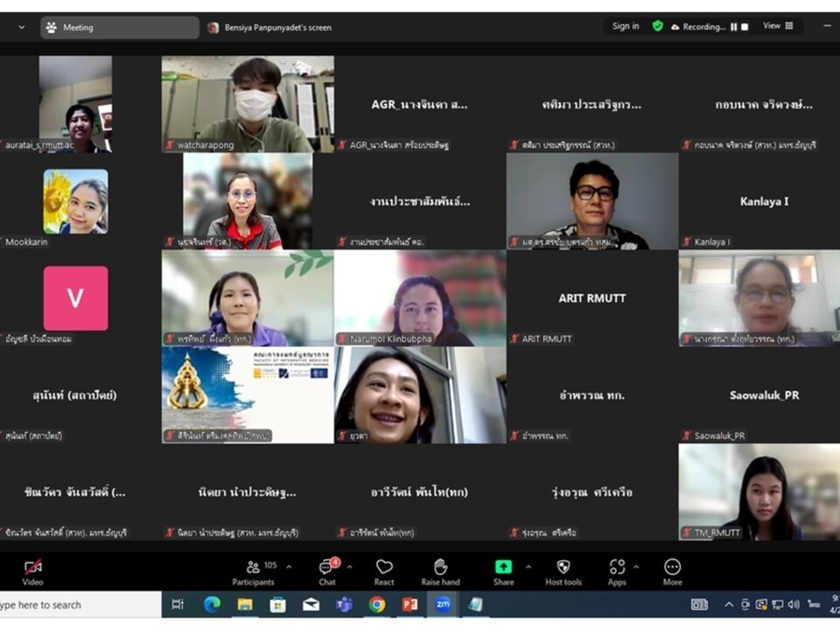
Task: Click Sign in
Action: (626, 26)
